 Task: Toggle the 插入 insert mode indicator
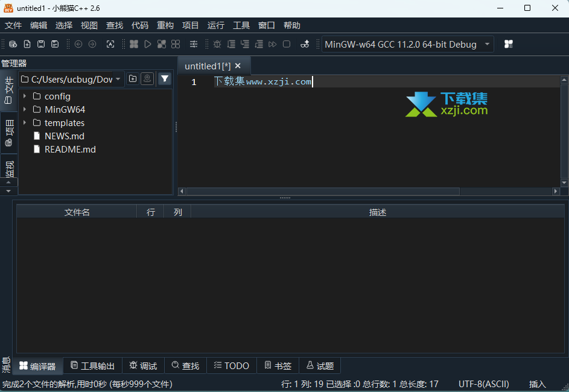tap(537, 384)
